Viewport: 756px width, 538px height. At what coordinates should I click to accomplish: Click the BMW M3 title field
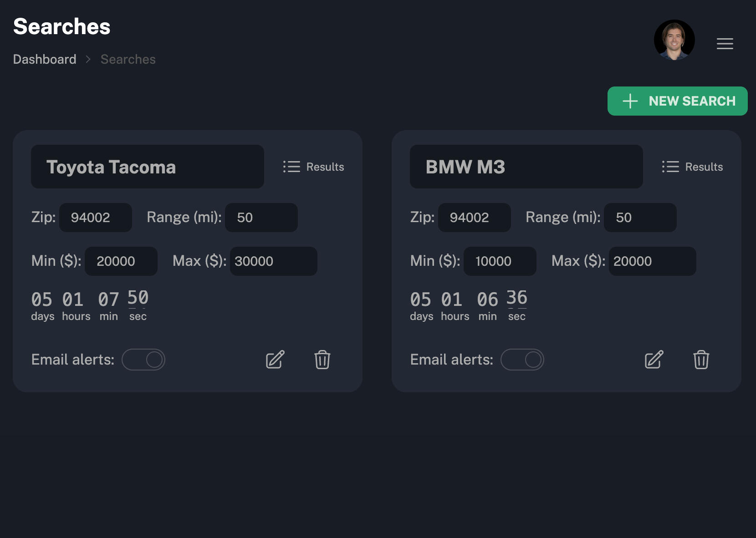click(x=526, y=167)
